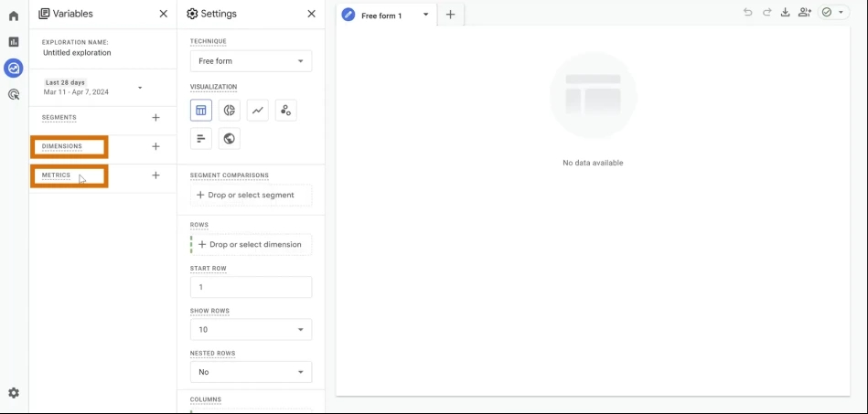This screenshot has height=414, width=868.
Task: Add a new metric with plus icon
Action: tap(155, 175)
